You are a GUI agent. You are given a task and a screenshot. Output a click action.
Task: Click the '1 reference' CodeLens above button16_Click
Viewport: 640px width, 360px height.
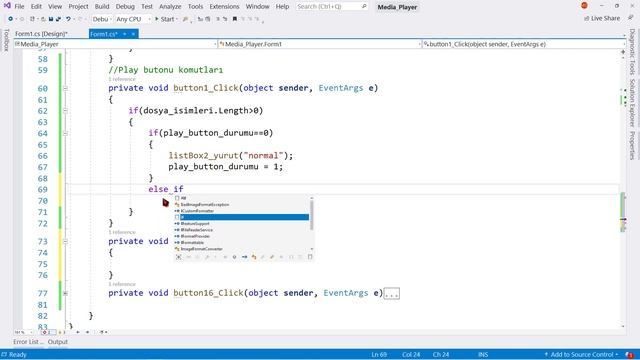click(122, 284)
